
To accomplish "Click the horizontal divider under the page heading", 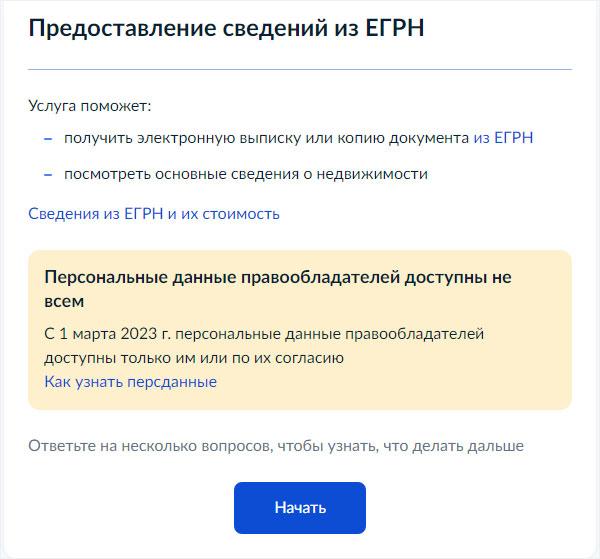I will pos(300,69).
